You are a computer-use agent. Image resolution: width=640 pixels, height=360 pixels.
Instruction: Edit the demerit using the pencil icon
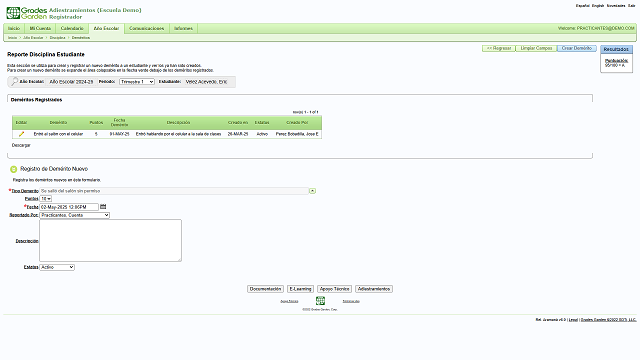(x=21, y=134)
